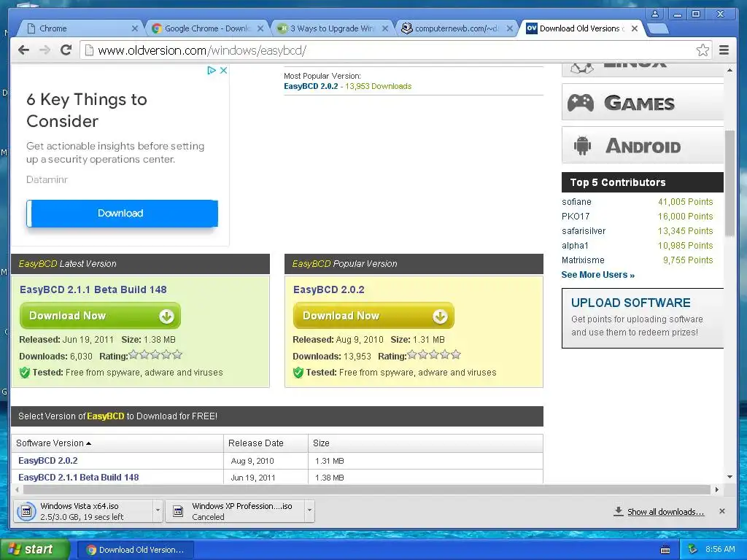The image size is (747, 560).
Task: Click the network icon in system tray
Action: coord(693,549)
